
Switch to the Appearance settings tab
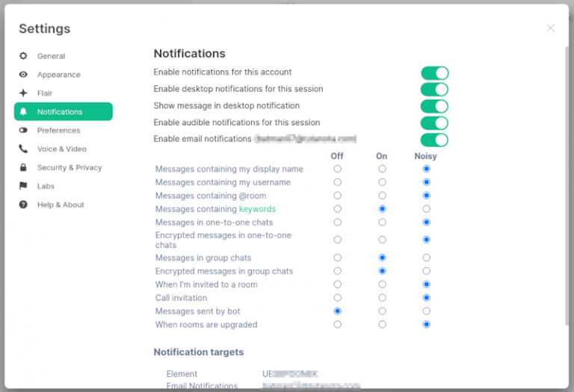[x=58, y=75]
